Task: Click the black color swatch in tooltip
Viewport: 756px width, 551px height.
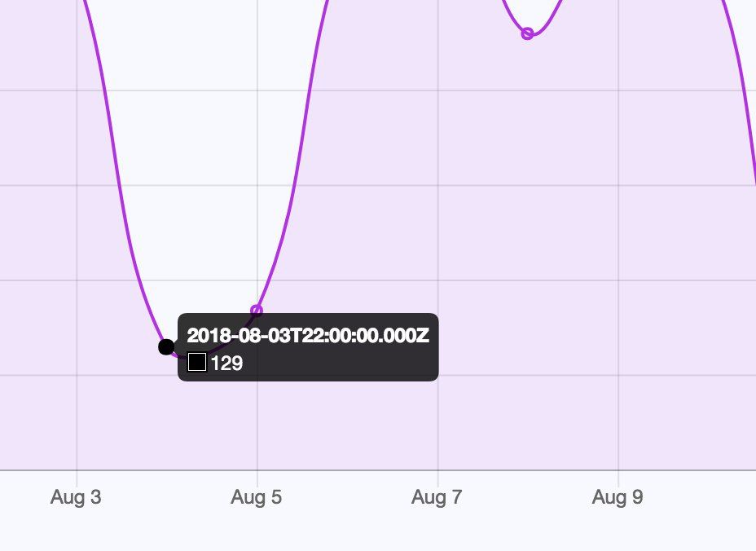Action: (196, 362)
